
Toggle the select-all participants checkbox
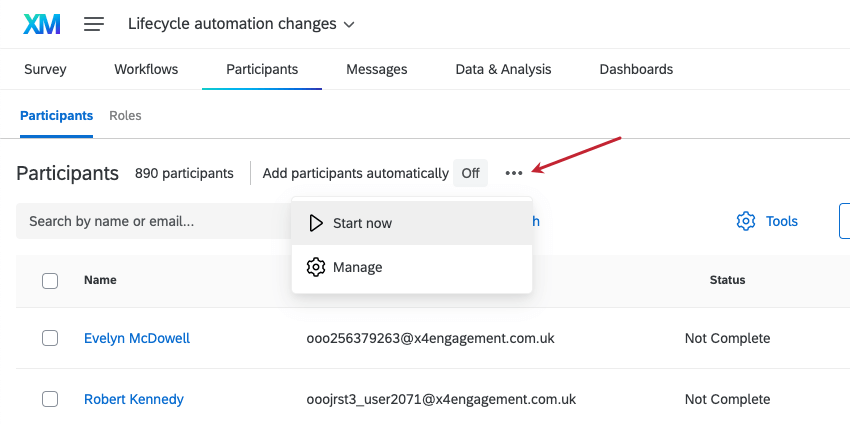tap(50, 281)
